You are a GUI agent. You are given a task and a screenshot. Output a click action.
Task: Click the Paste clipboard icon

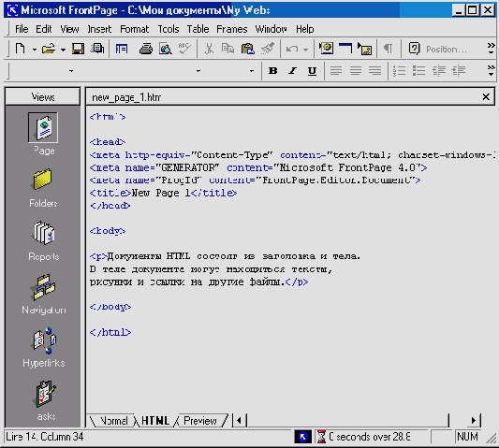click(247, 49)
